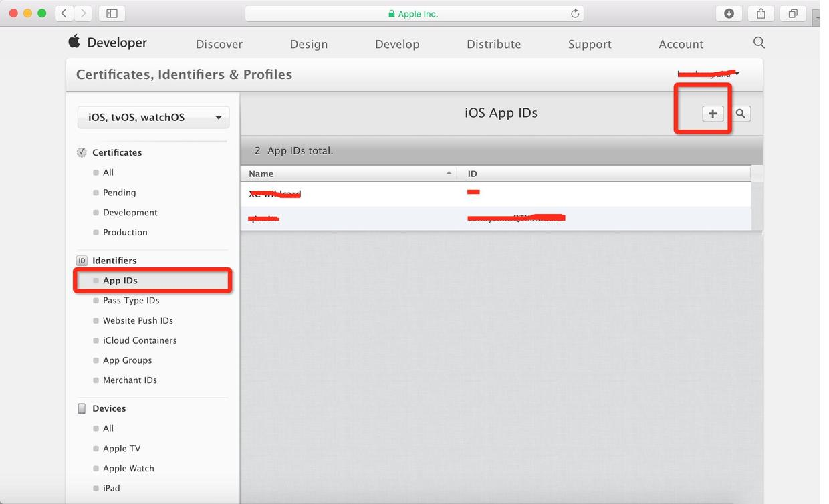Select All under Certificates

(x=108, y=172)
